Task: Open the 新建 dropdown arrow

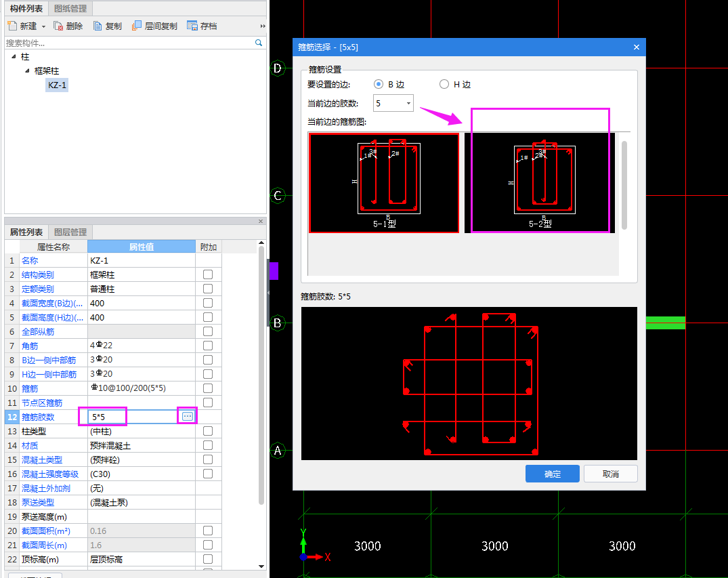Action: (x=43, y=26)
